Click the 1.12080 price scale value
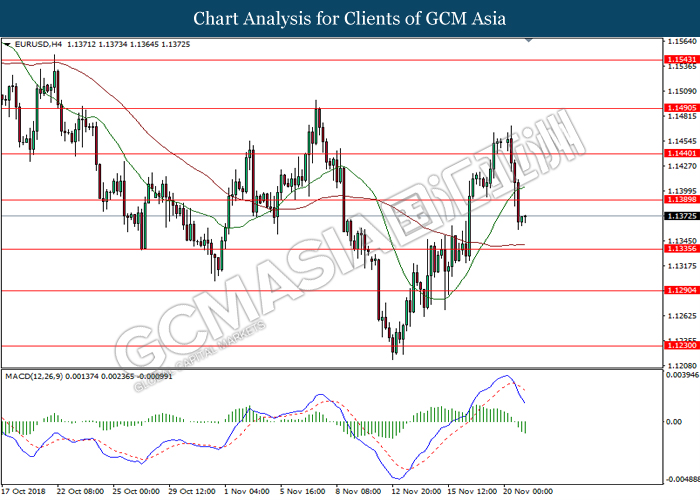The width and height of the screenshot is (700, 500). tap(682, 366)
